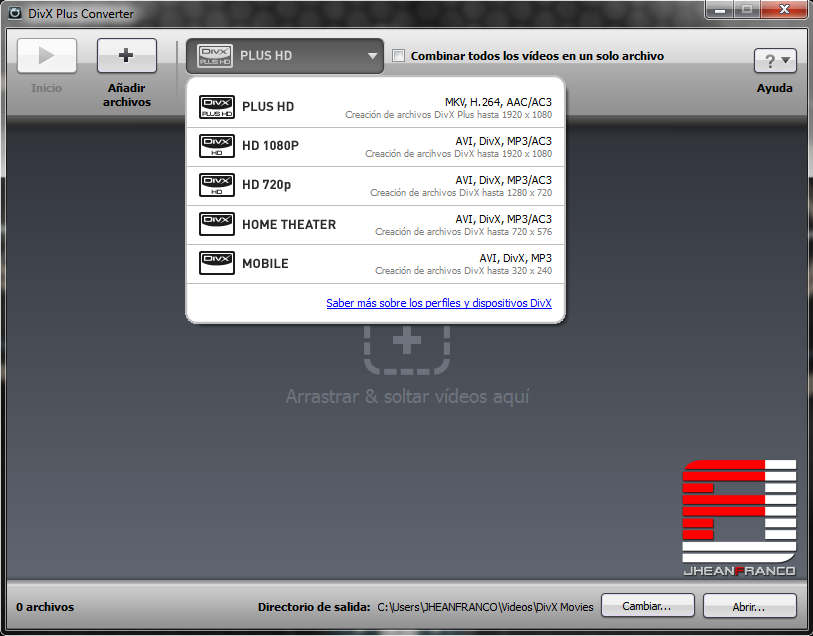Enable Combinar todos los vídeos checkbox
The height and width of the screenshot is (636, 813).
click(398, 55)
